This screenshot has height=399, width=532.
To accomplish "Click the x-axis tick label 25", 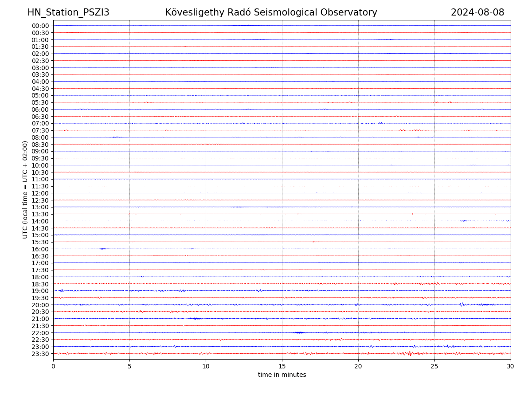I will coord(434,366).
